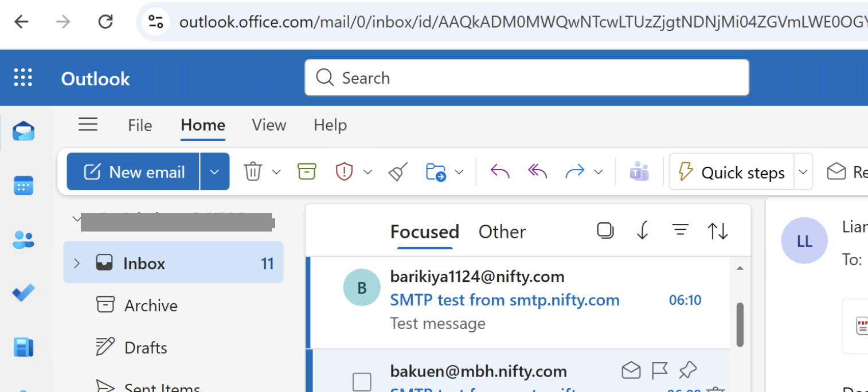Image resolution: width=868 pixels, height=392 pixels.
Task: Click the Archive icon in the toolbar
Action: coord(307,171)
